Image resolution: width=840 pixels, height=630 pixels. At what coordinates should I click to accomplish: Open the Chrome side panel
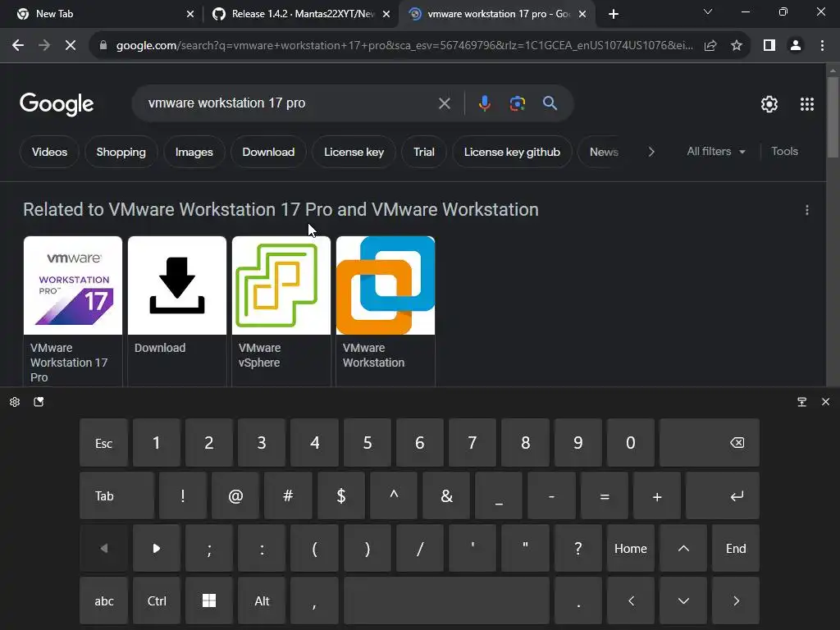point(769,46)
